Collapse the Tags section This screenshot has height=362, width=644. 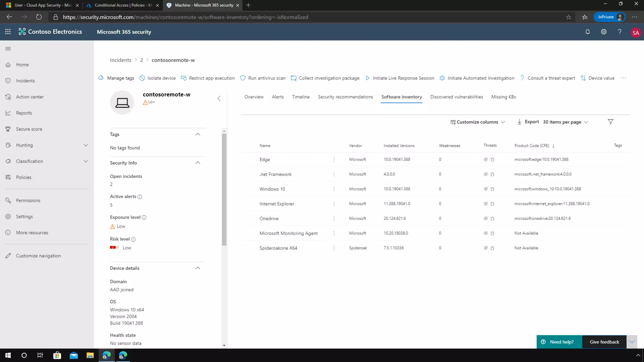(198, 134)
